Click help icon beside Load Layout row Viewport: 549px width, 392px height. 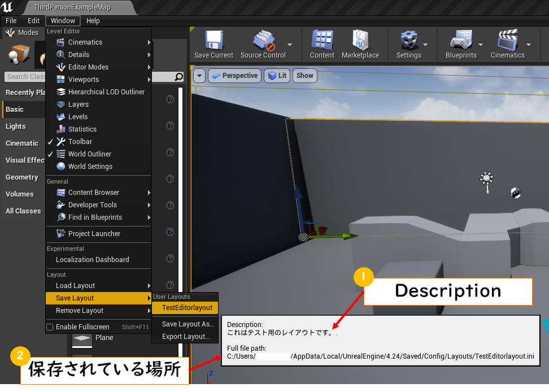click(x=170, y=285)
